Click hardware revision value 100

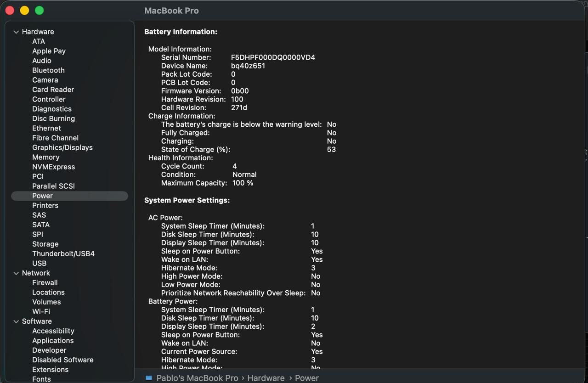237,99
